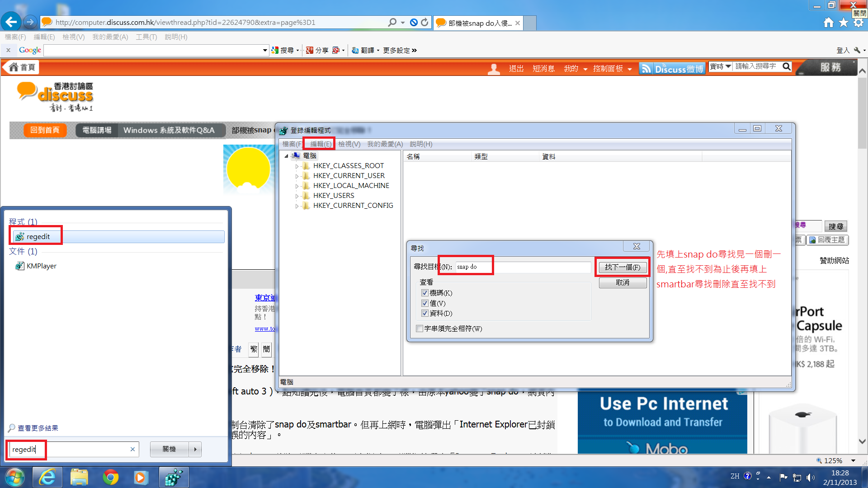Screen dimensions: 868x488
Task: Click regedit icon on the taskbar
Action: [x=174, y=477]
